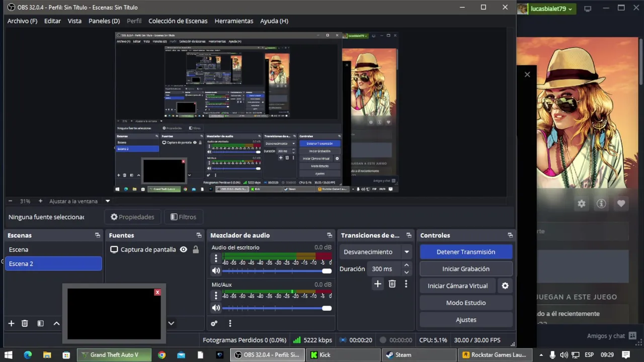Open Mic/Aux three-dot options
This screenshot has height=362, width=644.
tap(216, 295)
